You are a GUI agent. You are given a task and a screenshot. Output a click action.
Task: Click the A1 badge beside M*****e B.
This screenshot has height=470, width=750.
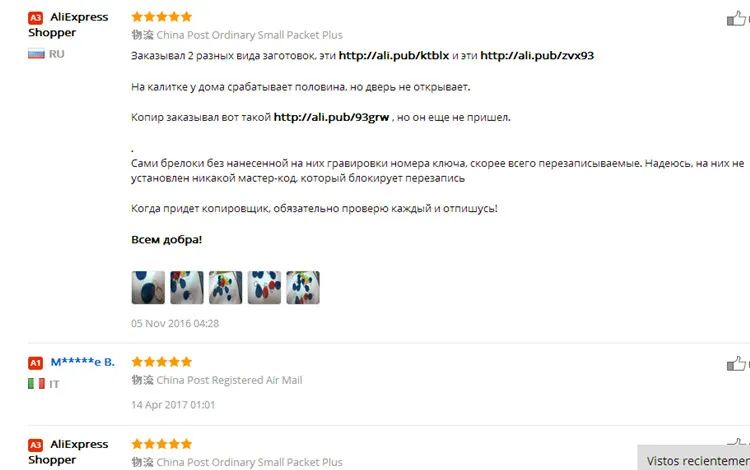(x=35, y=362)
